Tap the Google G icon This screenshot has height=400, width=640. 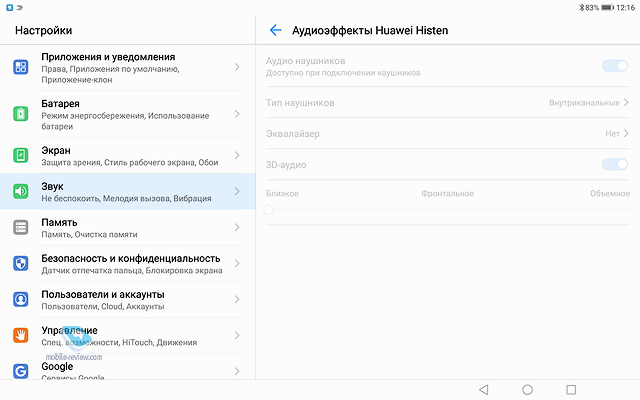[x=21, y=371]
